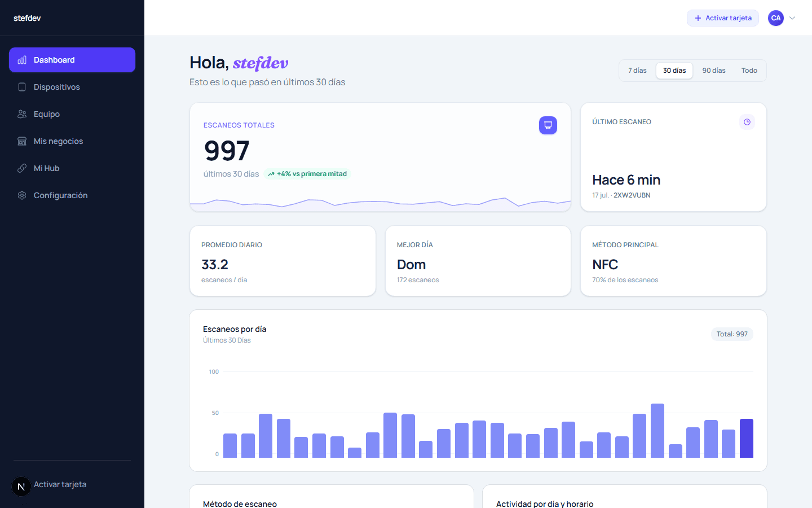Click the Dashboard bar chart icon

point(22,60)
